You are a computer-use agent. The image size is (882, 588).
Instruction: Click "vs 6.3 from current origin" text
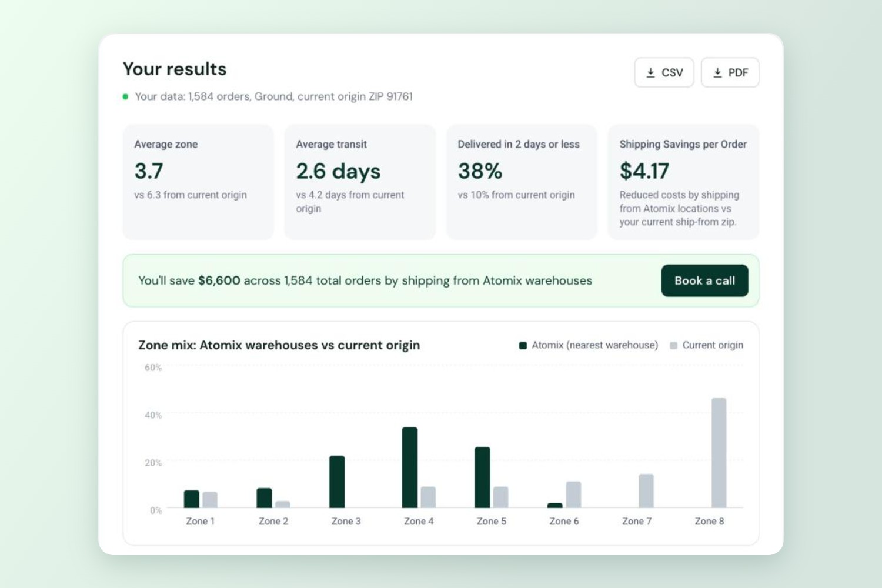click(x=191, y=195)
